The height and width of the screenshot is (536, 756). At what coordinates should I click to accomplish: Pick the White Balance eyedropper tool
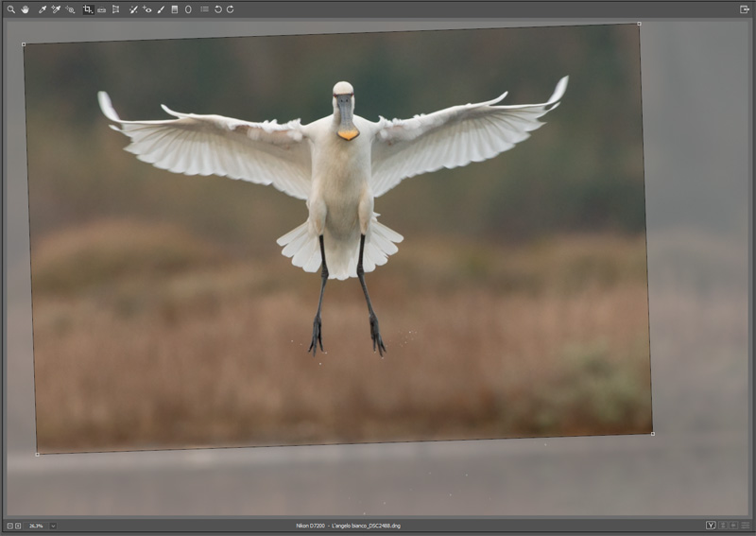coord(43,9)
